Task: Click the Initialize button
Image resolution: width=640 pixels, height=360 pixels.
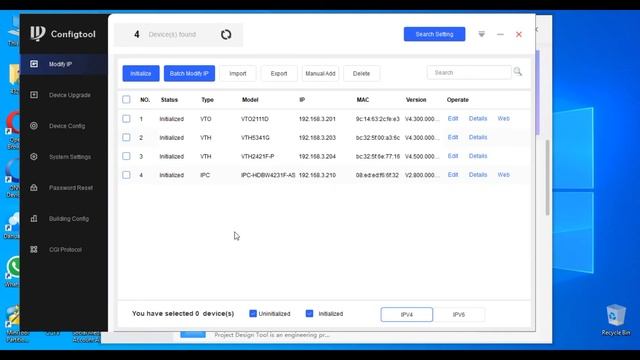Action: click(x=141, y=73)
